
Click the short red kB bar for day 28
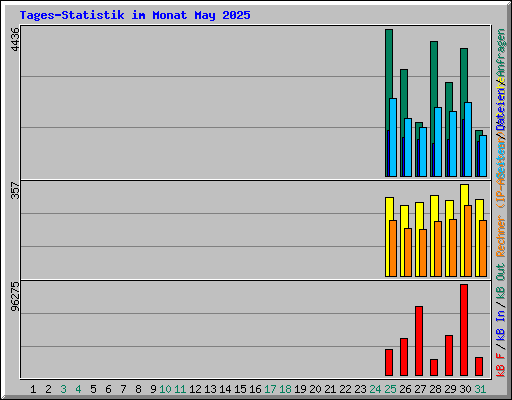434,368
